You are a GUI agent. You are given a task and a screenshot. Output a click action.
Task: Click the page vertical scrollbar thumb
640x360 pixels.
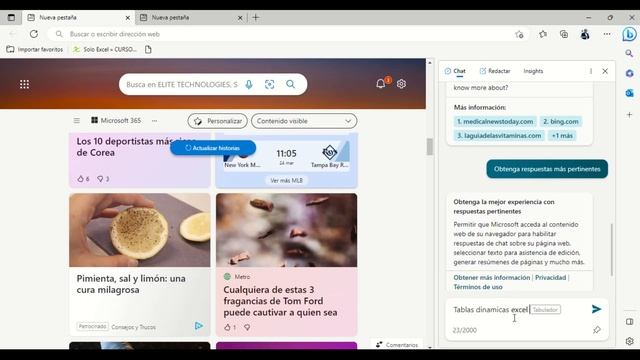coord(429,147)
